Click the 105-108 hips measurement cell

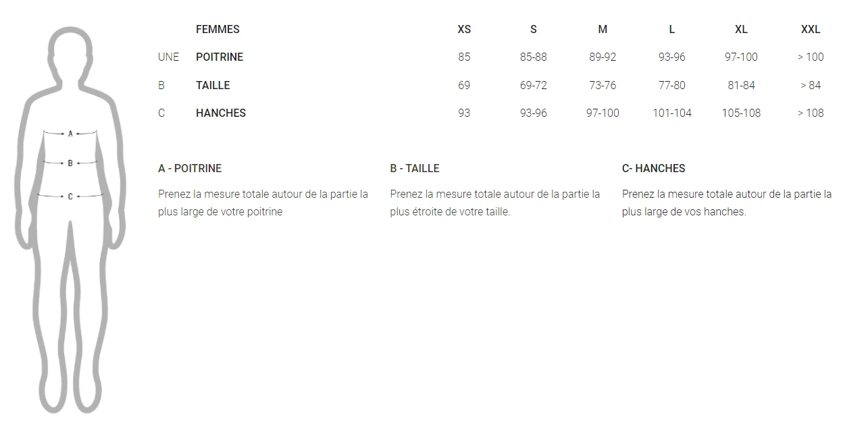[x=741, y=113]
